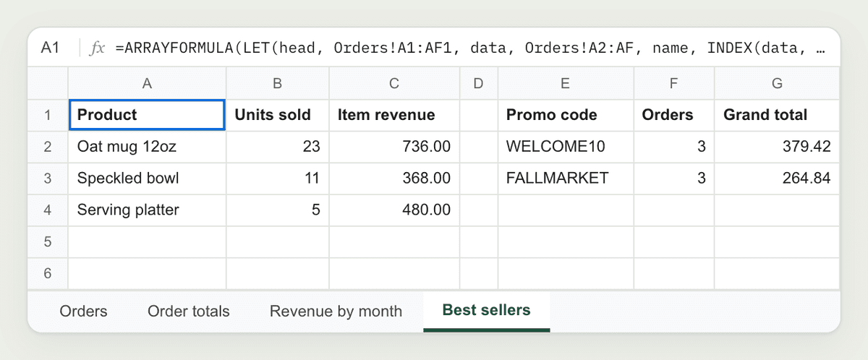Select row 2 header
Viewport: 868px width, 360px height.
click(x=48, y=147)
